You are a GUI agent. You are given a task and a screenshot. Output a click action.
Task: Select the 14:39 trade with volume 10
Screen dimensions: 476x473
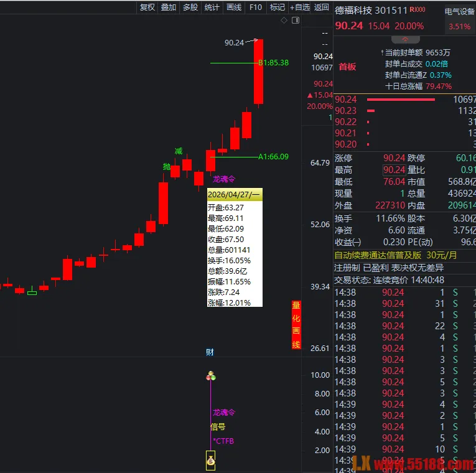point(404,449)
